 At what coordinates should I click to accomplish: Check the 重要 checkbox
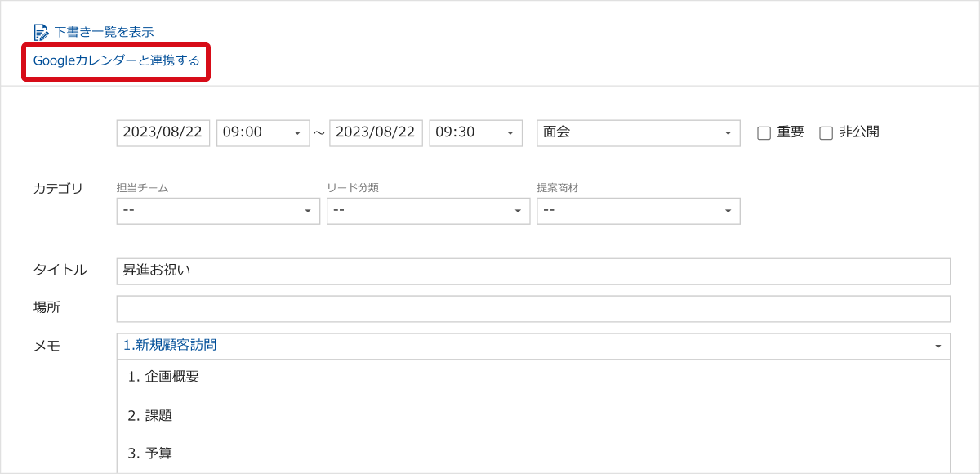click(x=764, y=133)
